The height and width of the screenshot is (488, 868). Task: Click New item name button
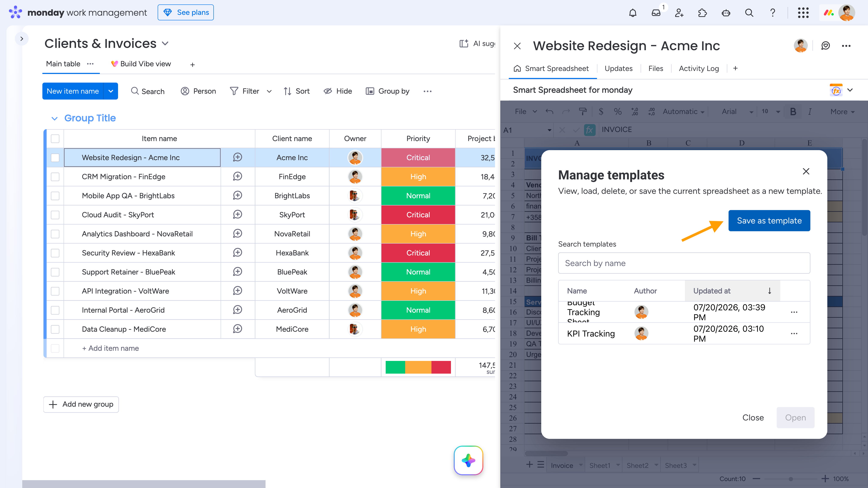tap(73, 91)
